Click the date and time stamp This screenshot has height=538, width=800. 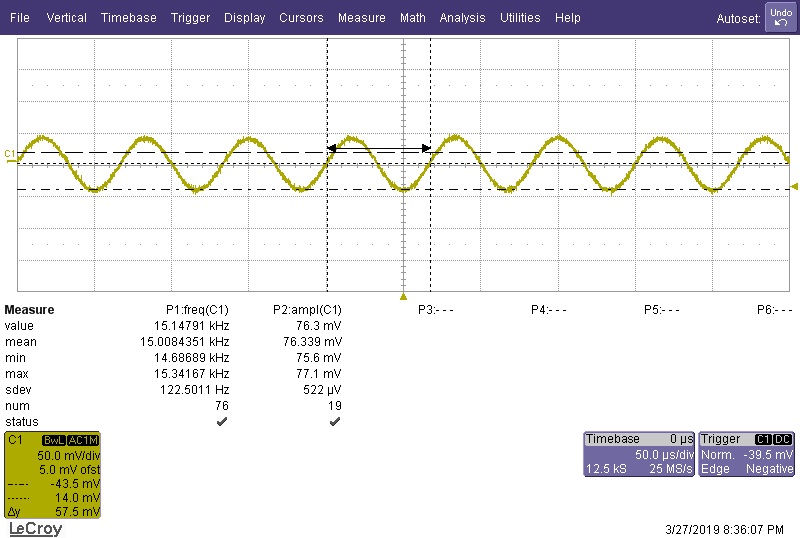[724, 530]
